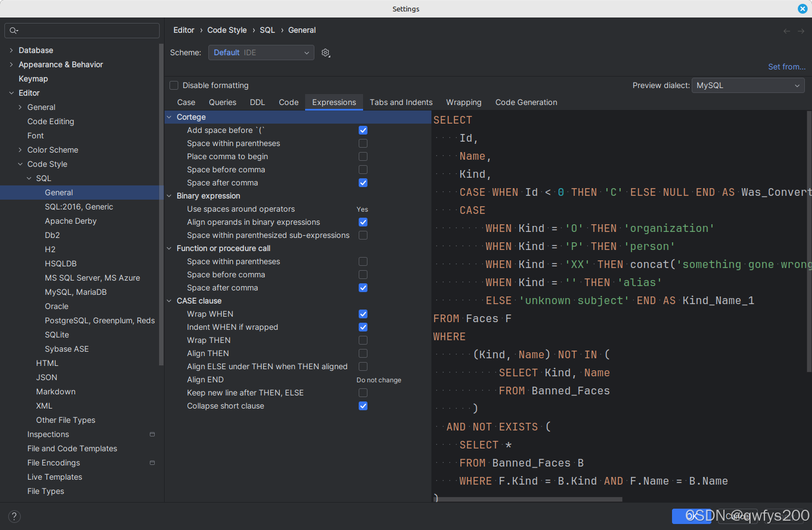Screen dimensions: 812x530
Task: Click the settings tree vertical scrollbar
Action: 161,205
